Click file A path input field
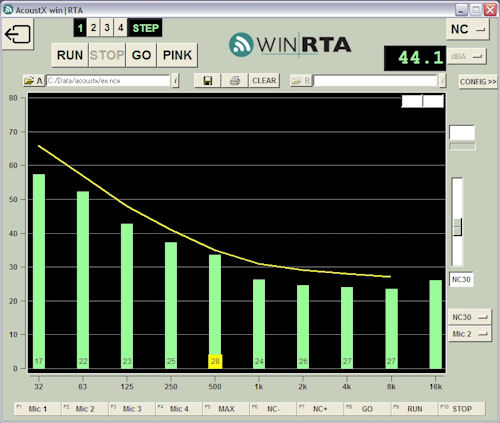This screenshot has height=423, width=500. pos(108,81)
